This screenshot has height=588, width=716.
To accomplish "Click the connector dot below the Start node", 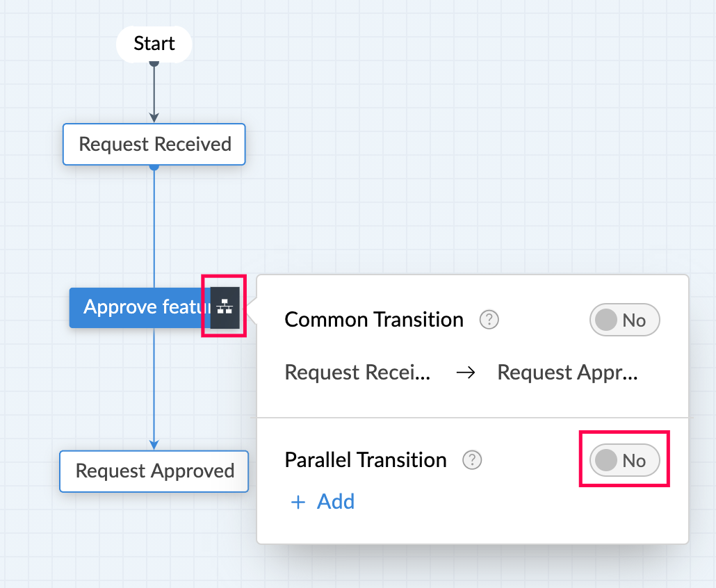I will 154,63.
